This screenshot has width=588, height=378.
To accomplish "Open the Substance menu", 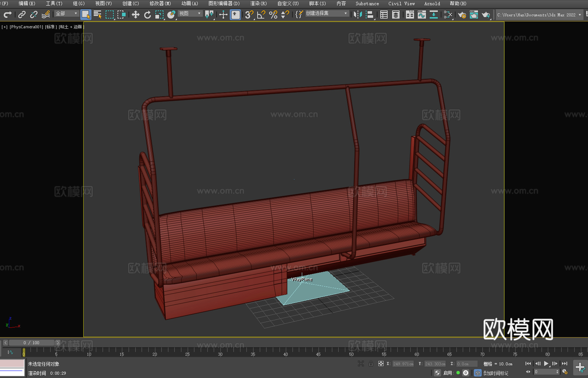I will coord(367,3).
